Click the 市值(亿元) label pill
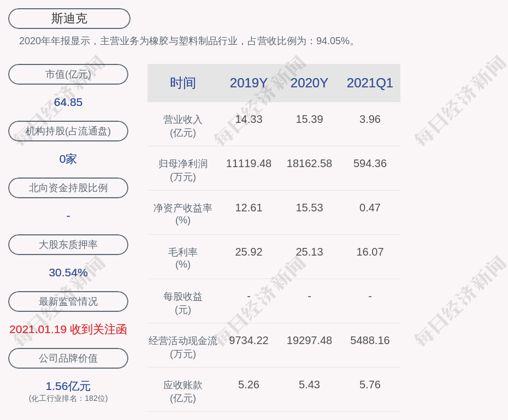This screenshot has width=508, height=420. pyautogui.click(x=68, y=74)
